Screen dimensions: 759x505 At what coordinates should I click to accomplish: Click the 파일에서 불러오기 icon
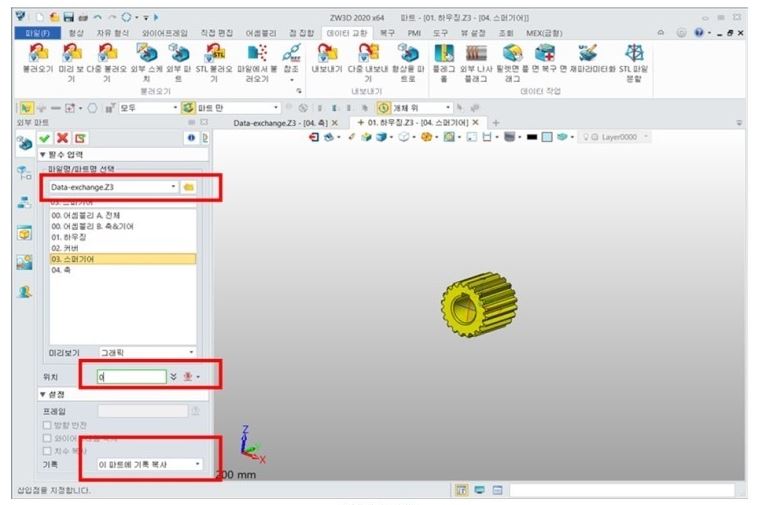[257, 53]
